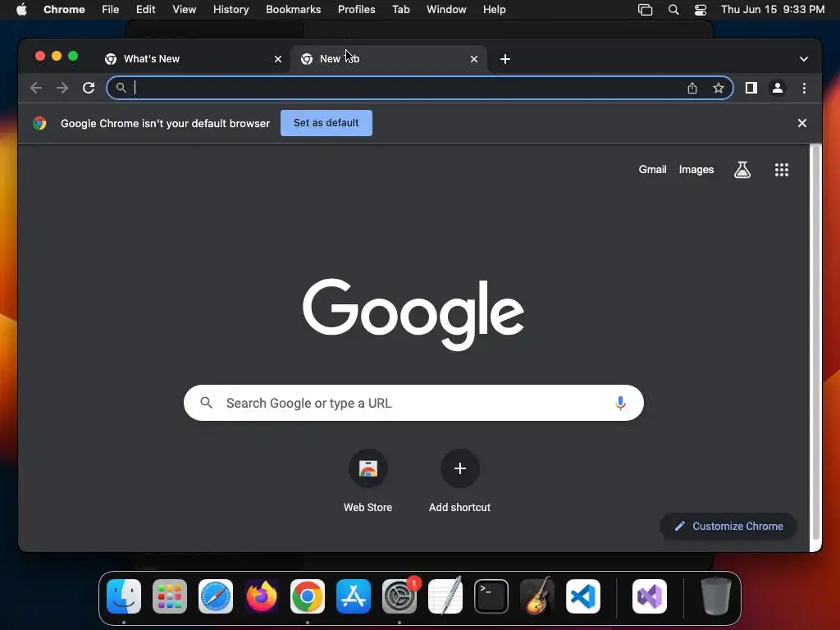The height and width of the screenshot is (630, 840).
Task: Open TextEdit from the Dock
Action: point(445,596)
